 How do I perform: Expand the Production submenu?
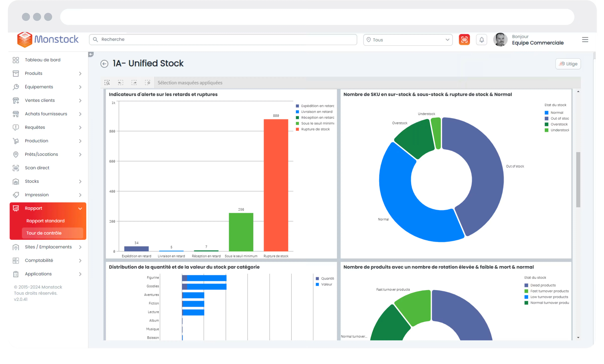pos(80,141)
